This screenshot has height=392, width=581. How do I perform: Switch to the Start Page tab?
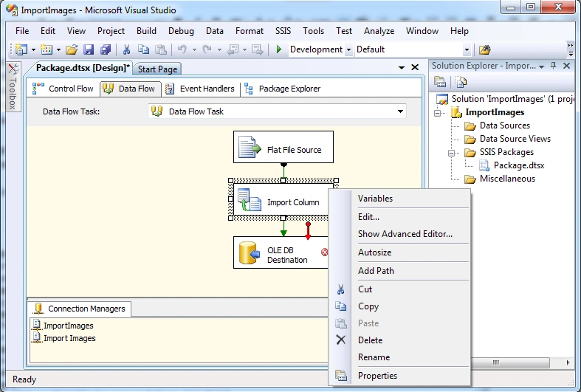pos(157,69)
